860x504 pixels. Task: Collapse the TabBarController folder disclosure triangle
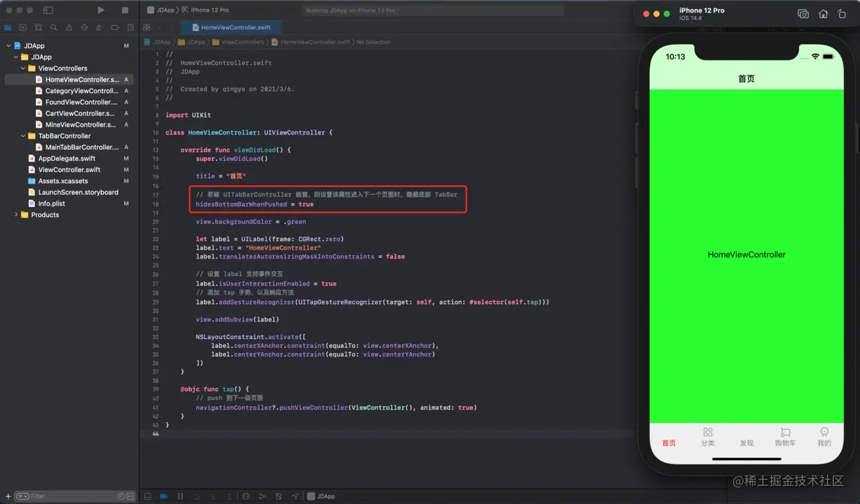(23, 136)
